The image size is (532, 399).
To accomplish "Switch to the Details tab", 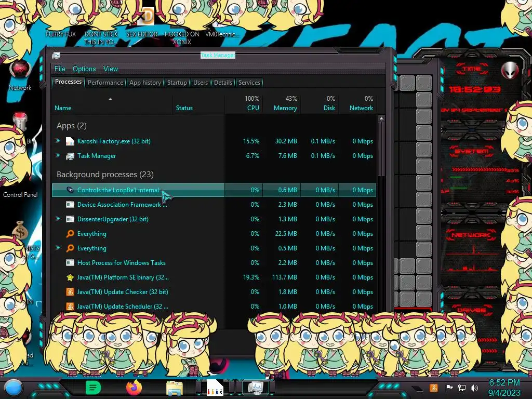I will (223, 83).
